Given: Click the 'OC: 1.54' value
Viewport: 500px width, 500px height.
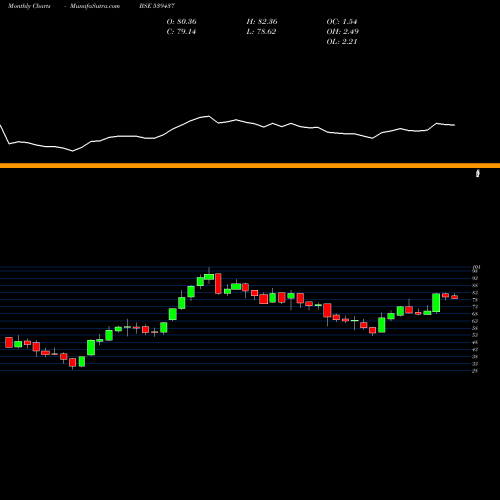Looking at the screenshot, I should click(342, 22).
